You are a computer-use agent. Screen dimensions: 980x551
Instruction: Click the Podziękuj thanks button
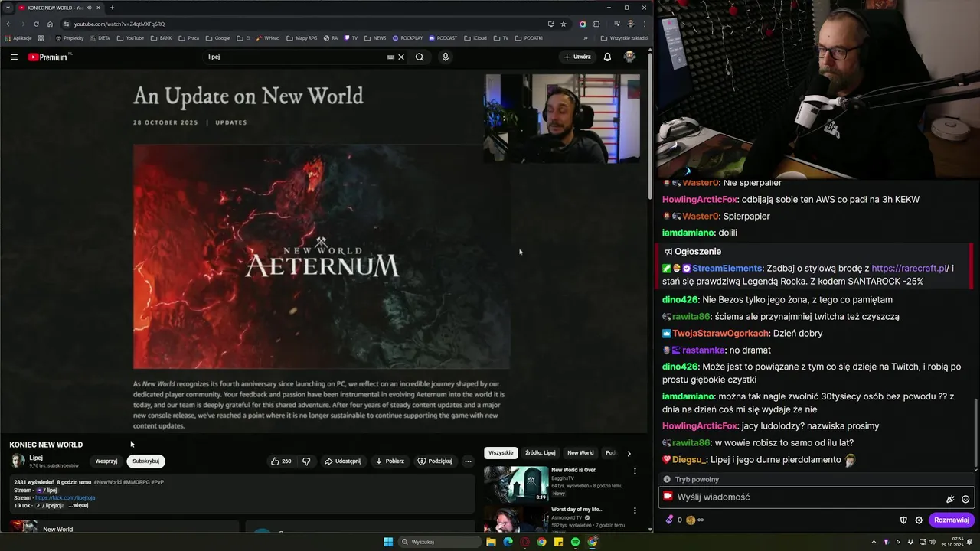click(x=434, y=461)
